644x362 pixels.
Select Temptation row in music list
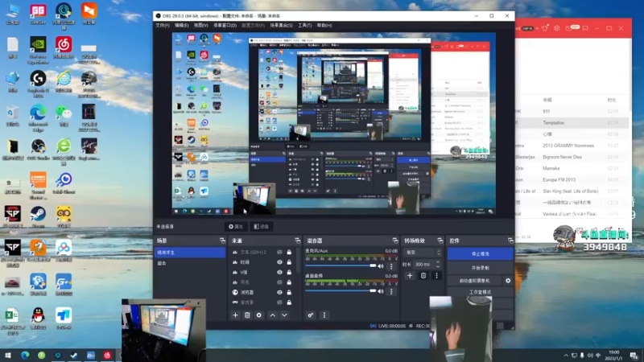coord(572,123)
